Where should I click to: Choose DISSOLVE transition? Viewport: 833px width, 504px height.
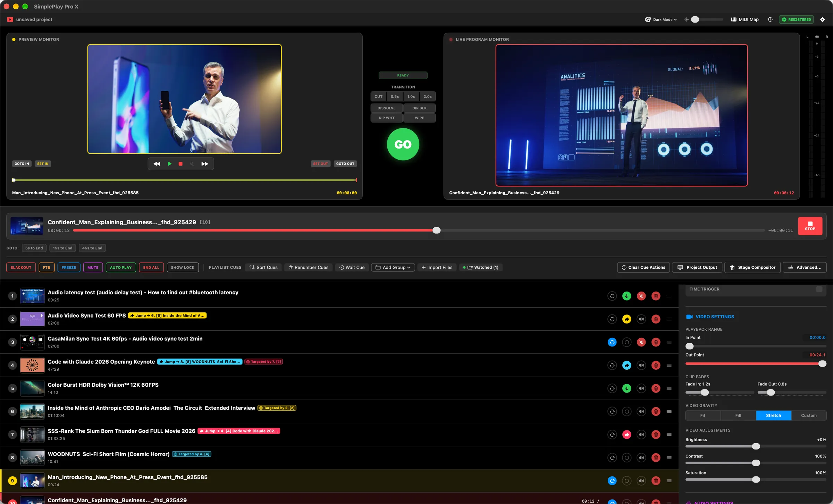(387, 108)
